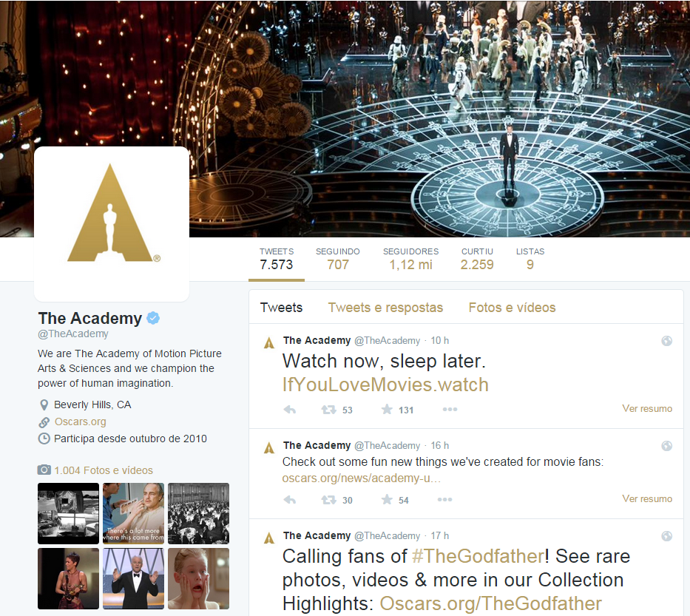
Task: Favorite the tweet with 54 stars
Action: 387,499
